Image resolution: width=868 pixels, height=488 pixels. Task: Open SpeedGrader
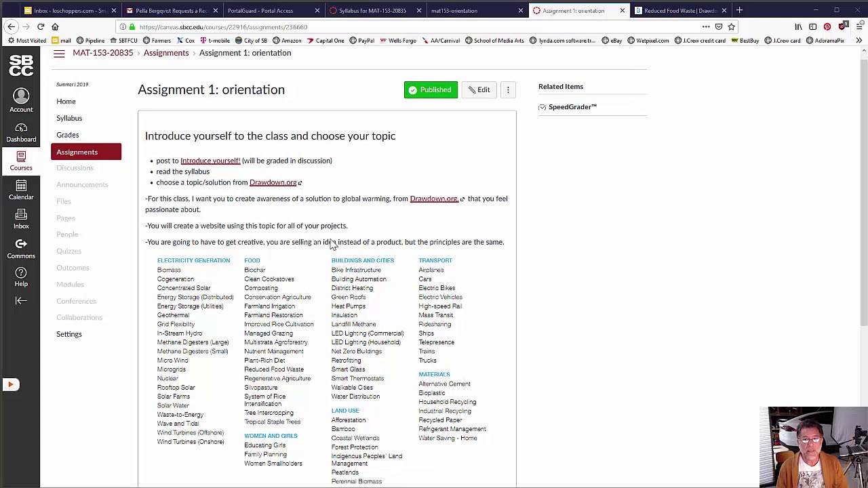(572, 107)
